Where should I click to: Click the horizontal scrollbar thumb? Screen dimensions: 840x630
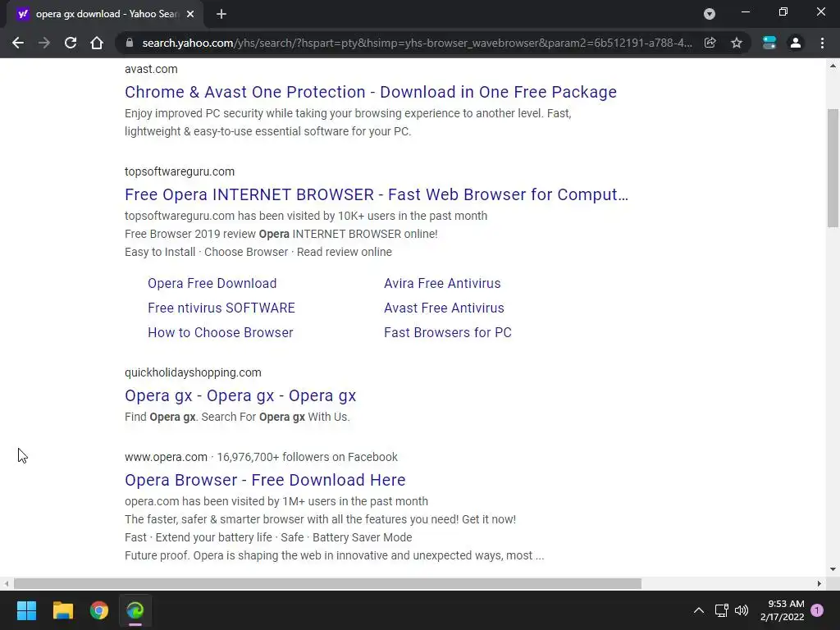327,583
